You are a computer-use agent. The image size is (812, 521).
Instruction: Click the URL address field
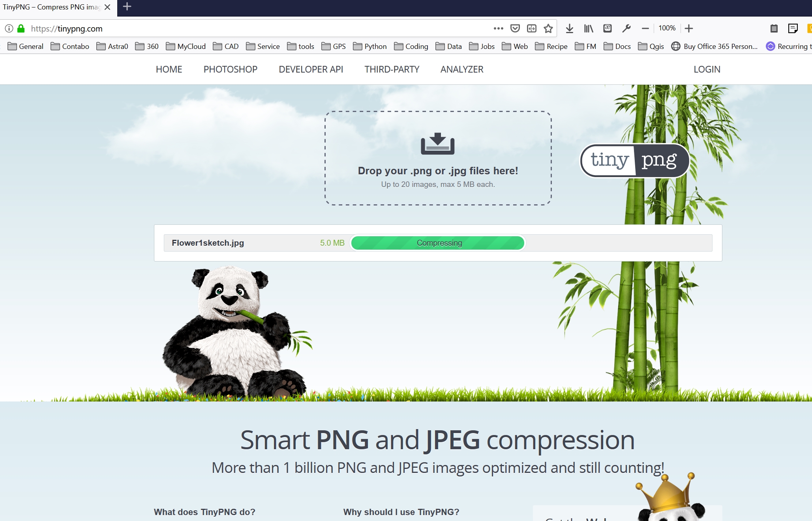257,28
